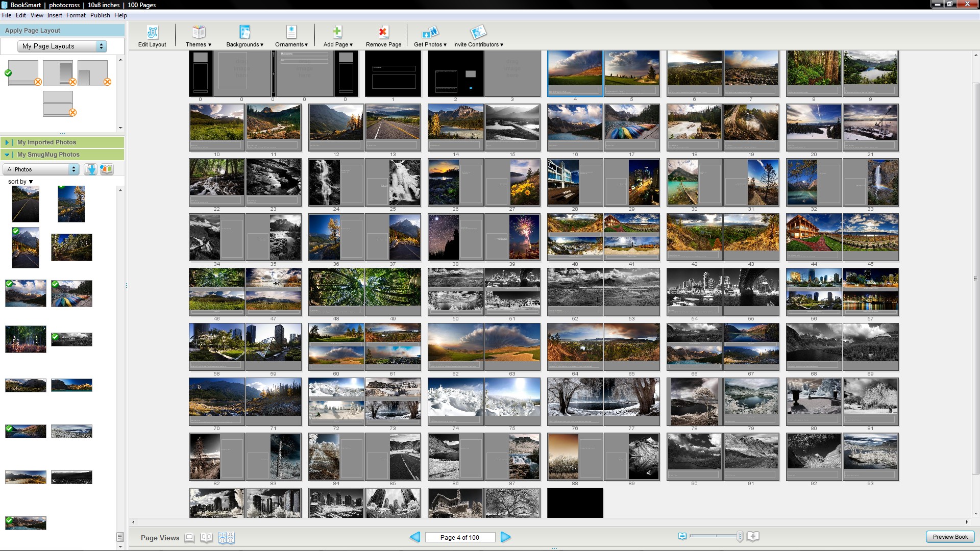Delete the first saved page layout

pos(38,82)
